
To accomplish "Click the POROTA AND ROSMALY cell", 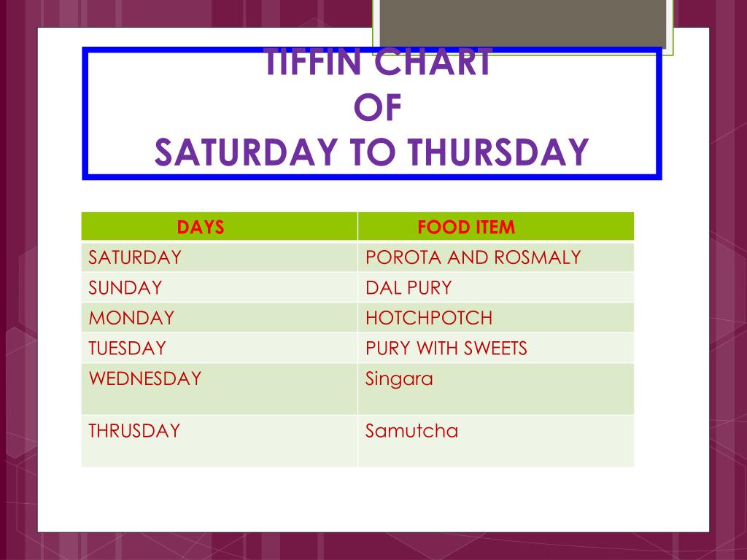I will pyautogui.click(x=496, y=257).
